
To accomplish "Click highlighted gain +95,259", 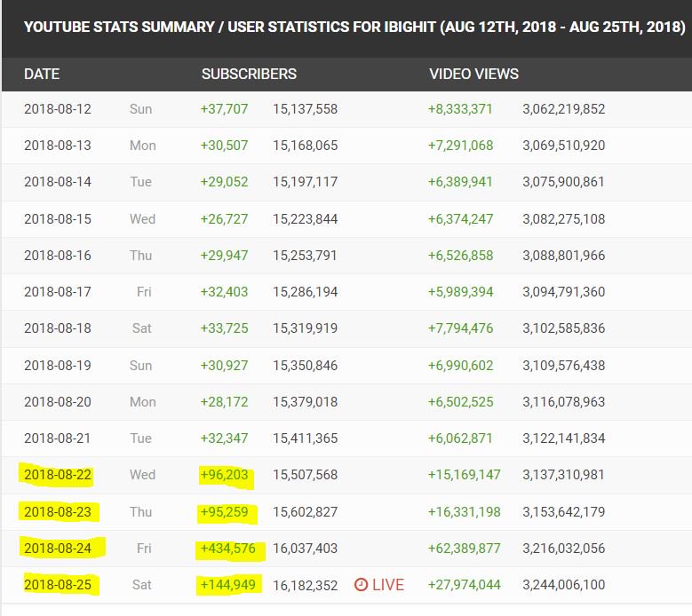I will pyautogui.click(x=224, y=512).
